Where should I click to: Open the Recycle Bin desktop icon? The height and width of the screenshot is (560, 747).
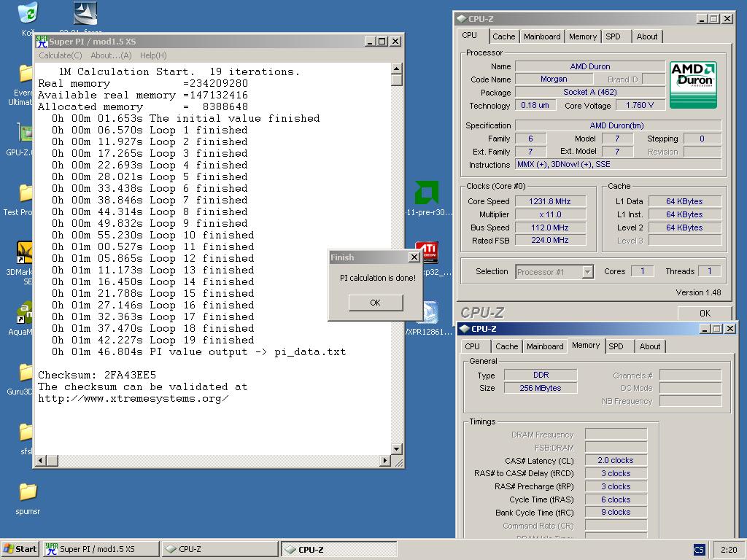click(x=28, y=13)
